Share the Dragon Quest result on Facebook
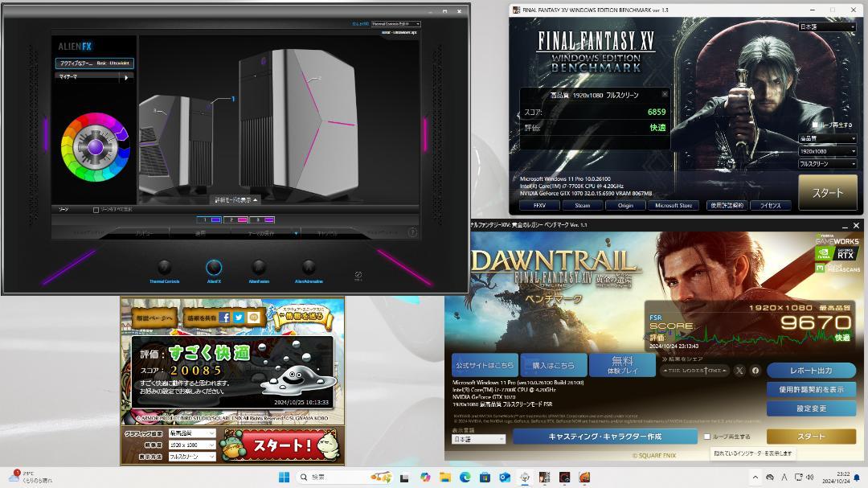 (x=224, y=318)
